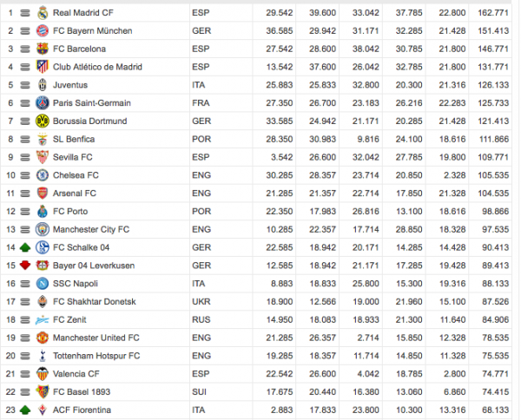This screenshot has width=521, height=420.
Task: Click the three-line icon beside rank 1
Action: click(x=25, y=12)
